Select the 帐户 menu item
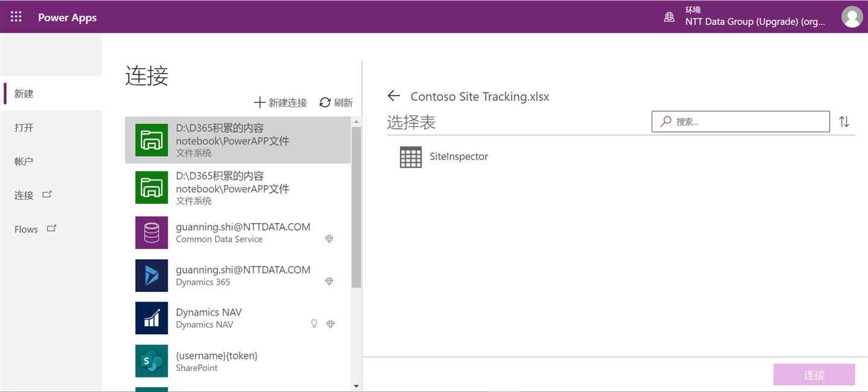868x392 pixels. pos(52,161)
